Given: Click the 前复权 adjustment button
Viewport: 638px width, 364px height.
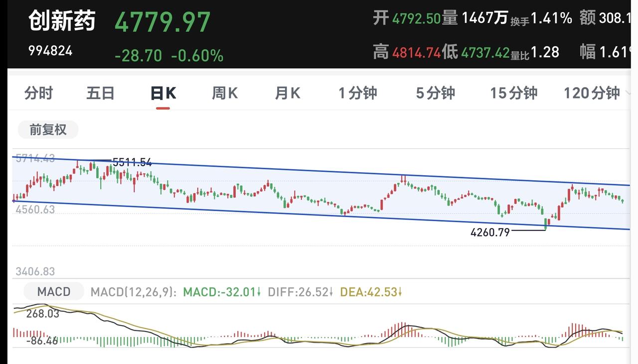Looking at the screenshot, I should [48, 130].
